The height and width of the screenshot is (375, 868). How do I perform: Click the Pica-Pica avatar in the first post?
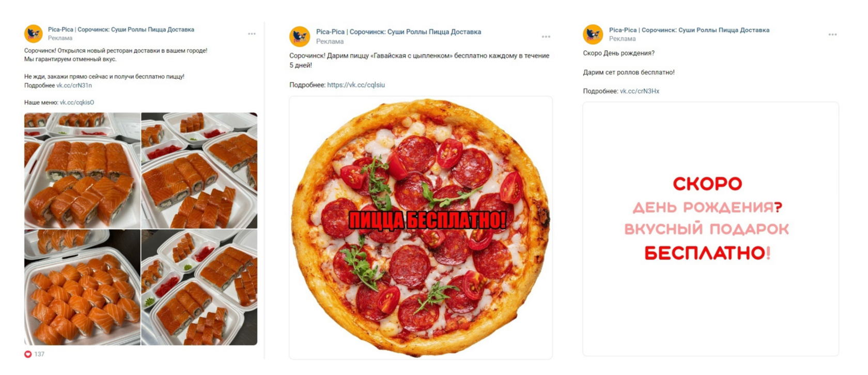(34, 34)
